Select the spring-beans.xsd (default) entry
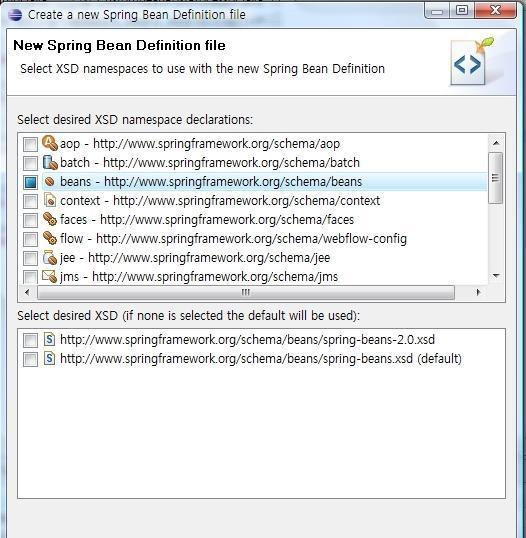Screen dimensions: 526x538 coord(261,359)
